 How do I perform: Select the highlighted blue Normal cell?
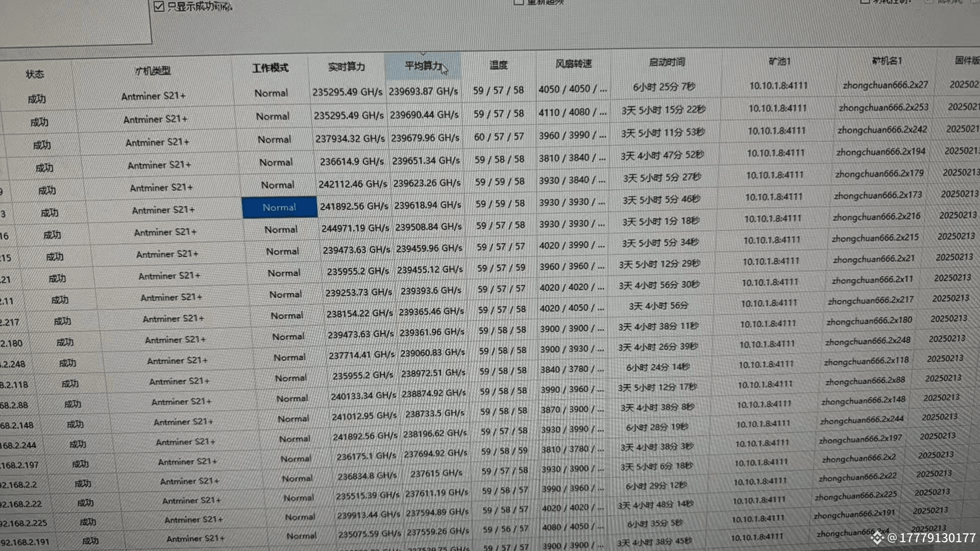pyautogui.click(x=279, y=207)
